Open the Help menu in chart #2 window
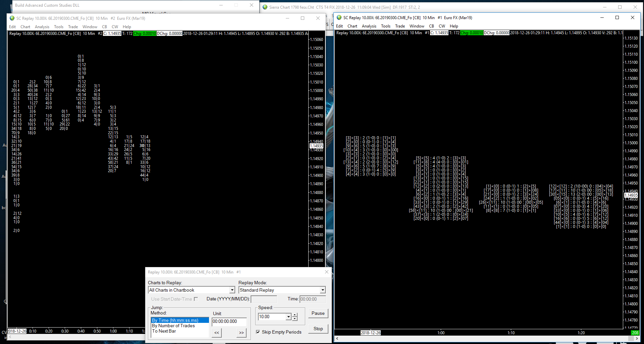644x344 pixels. coord(127,27)
